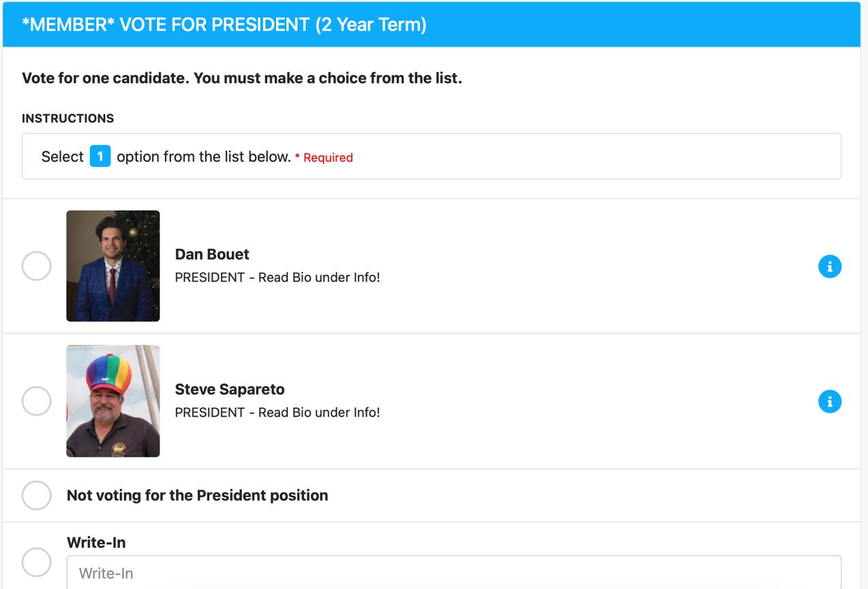Open the info icon for Dan Bouet
The width and height of the screenshot is (868, 589).
(x=829, y=267)
